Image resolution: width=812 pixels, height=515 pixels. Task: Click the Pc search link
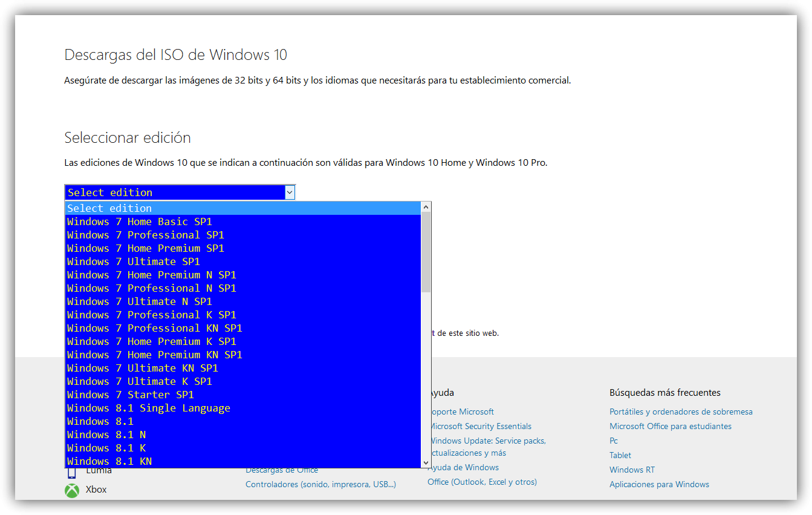point(614,441)
